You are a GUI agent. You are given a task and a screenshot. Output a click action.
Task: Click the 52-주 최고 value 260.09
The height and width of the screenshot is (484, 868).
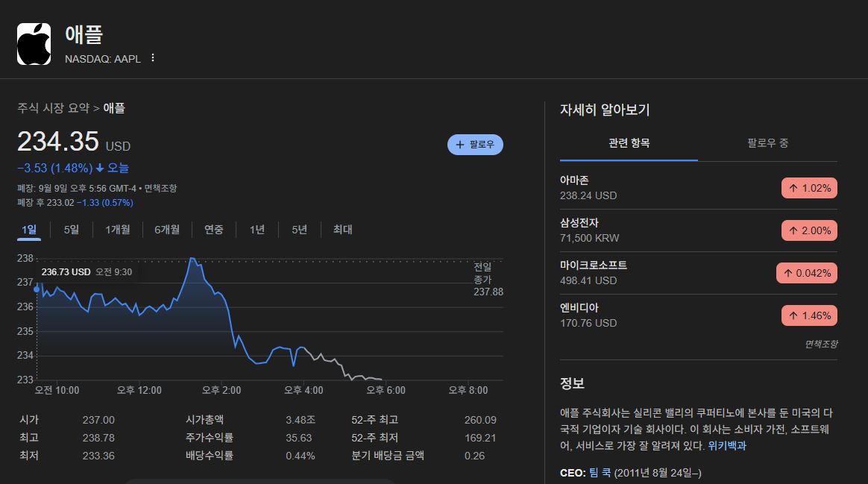click(480, 421)
